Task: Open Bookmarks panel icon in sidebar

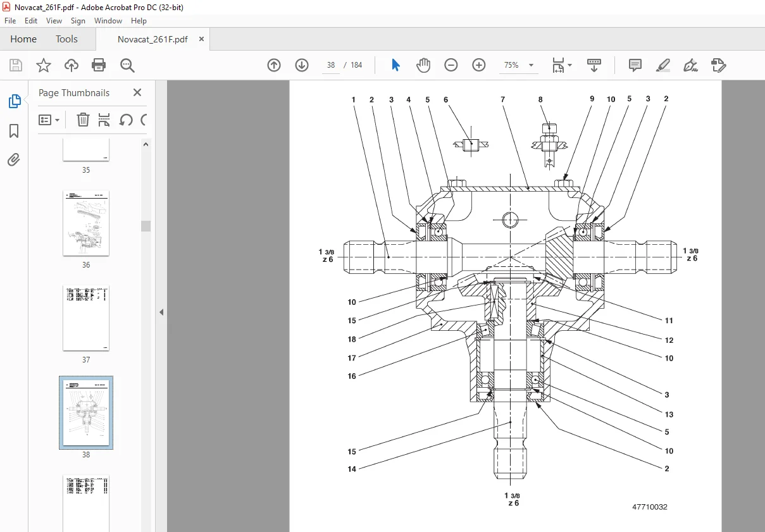Action: [14, 131]
